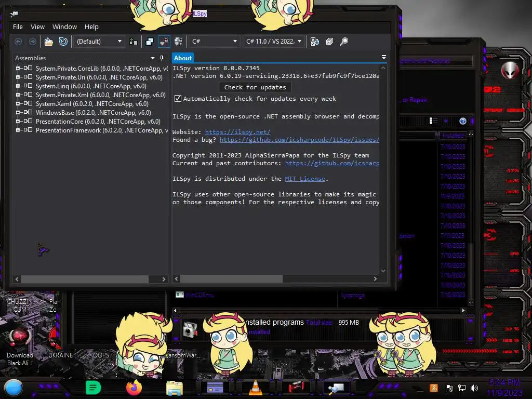Launch Firefox from the taskbar
Image resolution: width=532 pixels, height=399 pixels.
(x=134, y=388)
